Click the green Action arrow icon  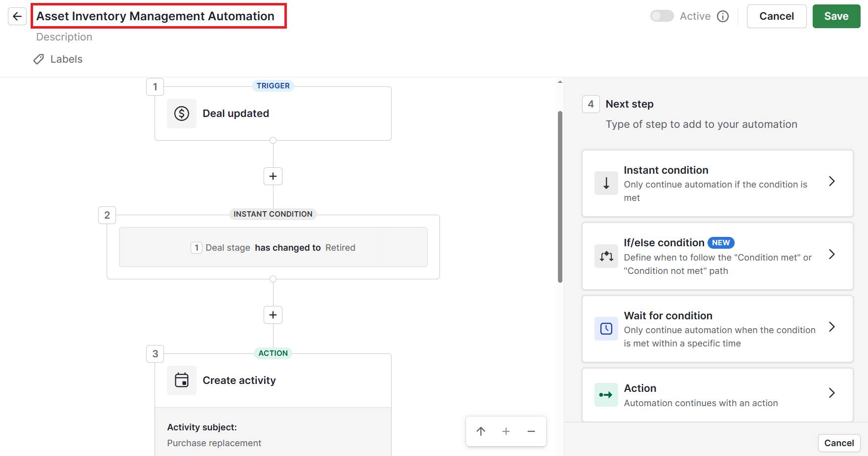tap(606, 395)
